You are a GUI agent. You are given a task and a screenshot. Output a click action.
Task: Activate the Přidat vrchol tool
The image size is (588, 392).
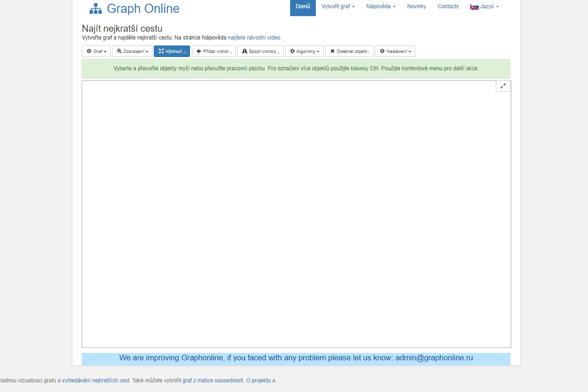tap(213, 51)
